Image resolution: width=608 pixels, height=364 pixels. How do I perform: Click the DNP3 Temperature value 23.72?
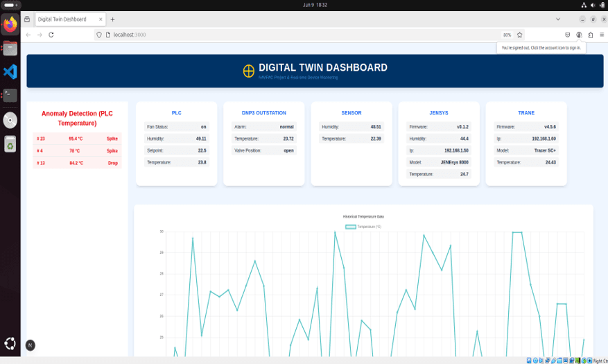click(288, 139)
